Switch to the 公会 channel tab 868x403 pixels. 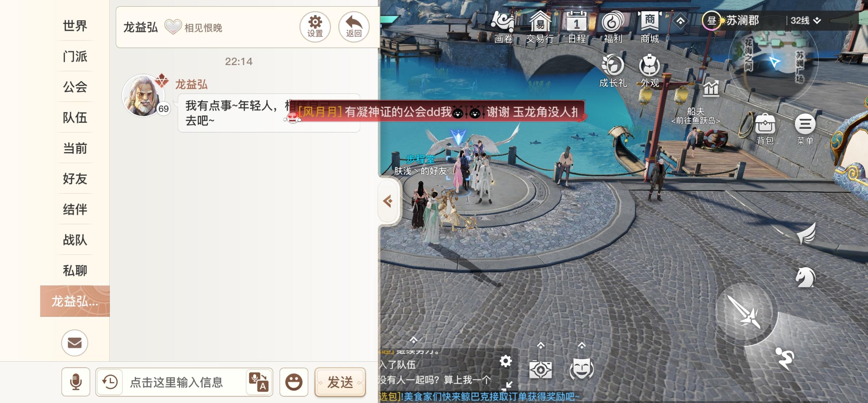(x=75, y=87)
